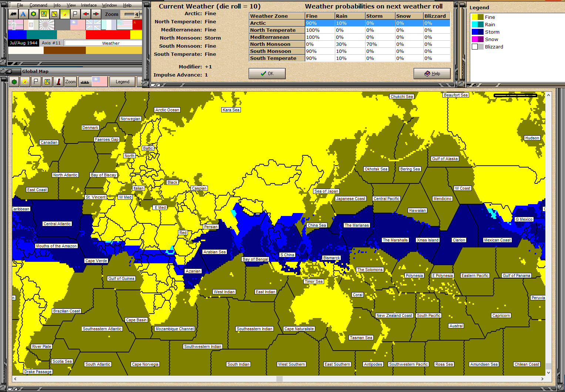Viewport: 565px width, 392px height.
Task: Open the Interface menu
Action: (x=89, y=5)
